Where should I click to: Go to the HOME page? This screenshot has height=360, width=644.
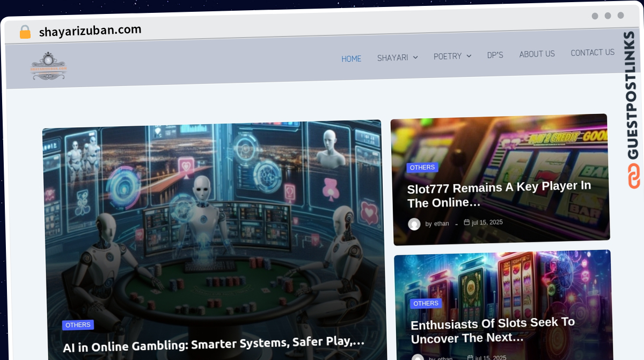pyautogui.click(x=352, y=59)
